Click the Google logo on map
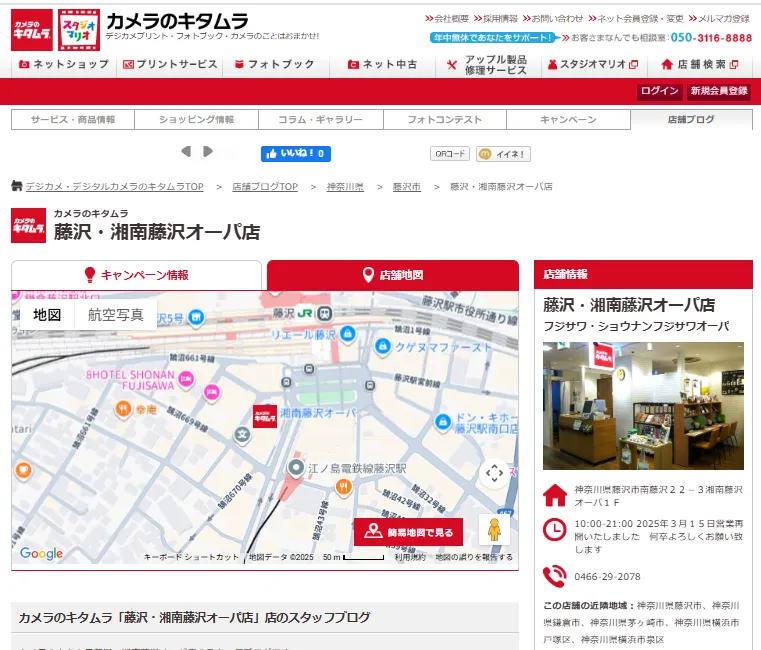The image size is (761, 650). 41,553
